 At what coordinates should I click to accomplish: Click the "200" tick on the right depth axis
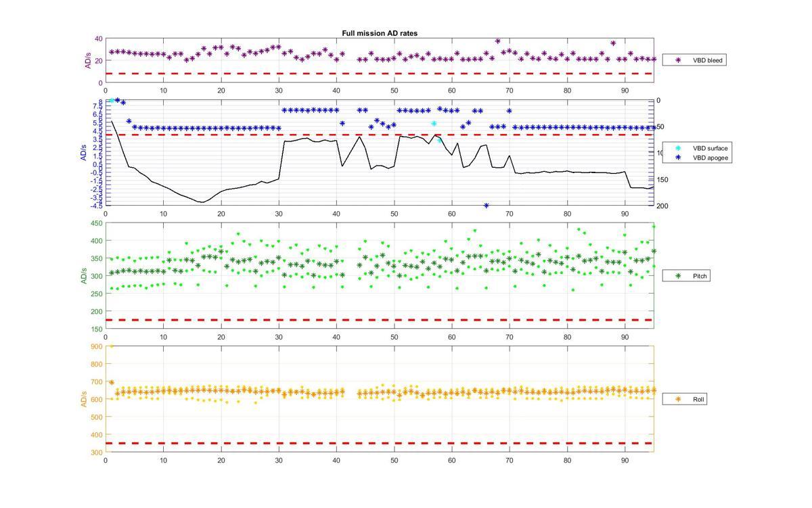tap(662, 206)
